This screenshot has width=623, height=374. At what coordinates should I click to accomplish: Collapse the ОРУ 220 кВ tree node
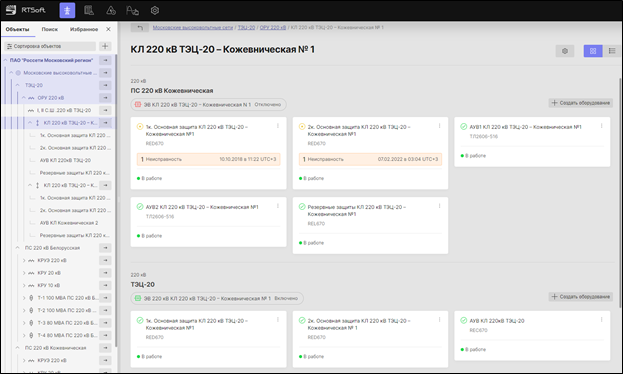tap(24, 98)
